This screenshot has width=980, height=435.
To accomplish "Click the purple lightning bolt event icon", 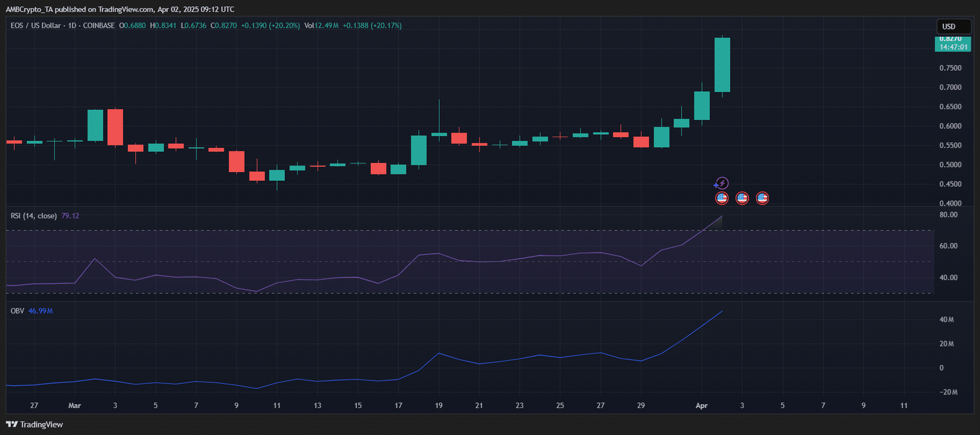I will [x=722, y=183].
